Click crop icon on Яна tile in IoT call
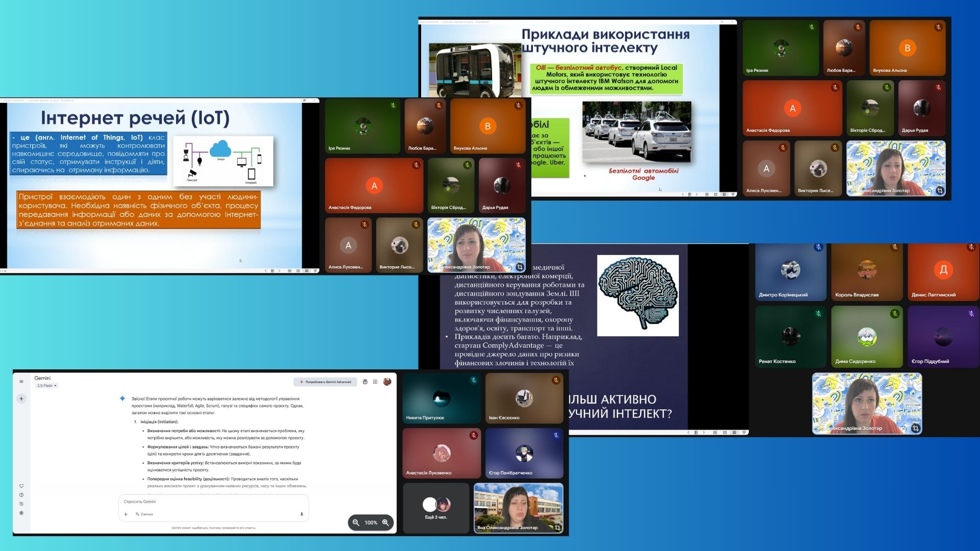The image size is (980, 551). (520, 267)
